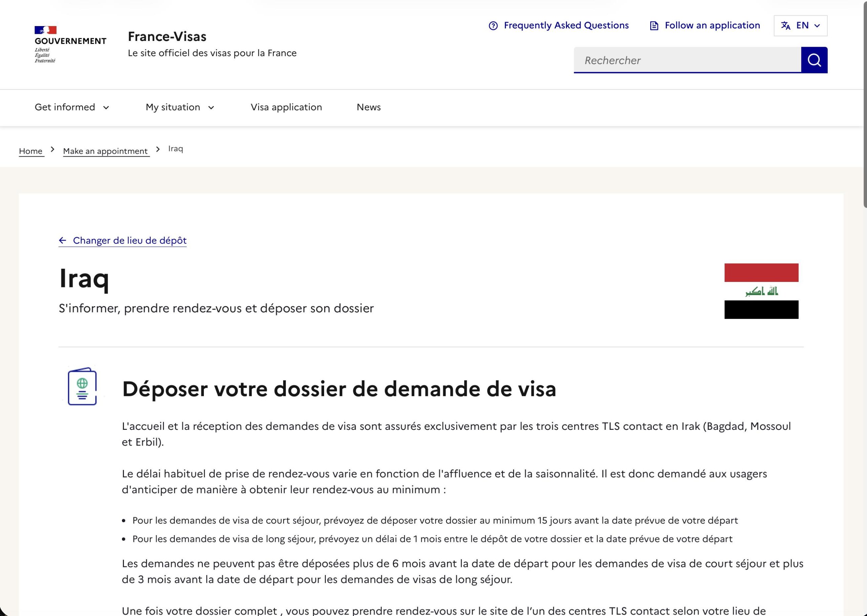Open the EN language dropdown
867x616 pixels.
tap(800, 26)
